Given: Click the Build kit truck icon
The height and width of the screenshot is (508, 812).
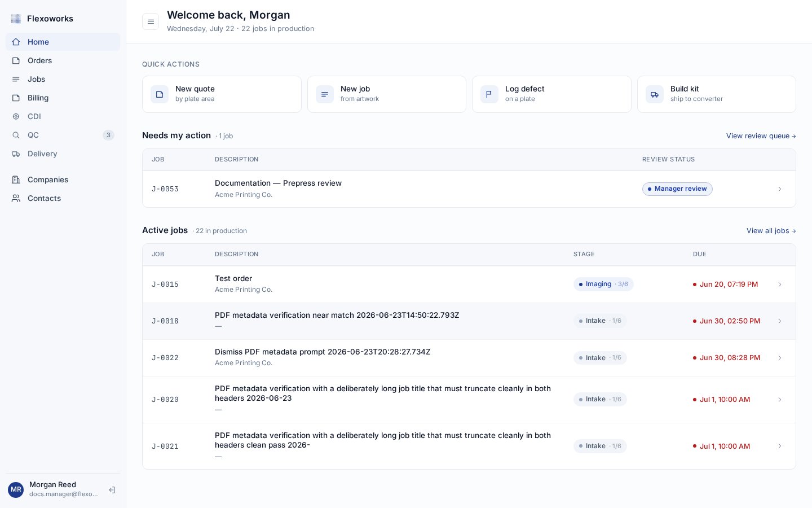Looking at the screenshot, I should click(655, 94).
